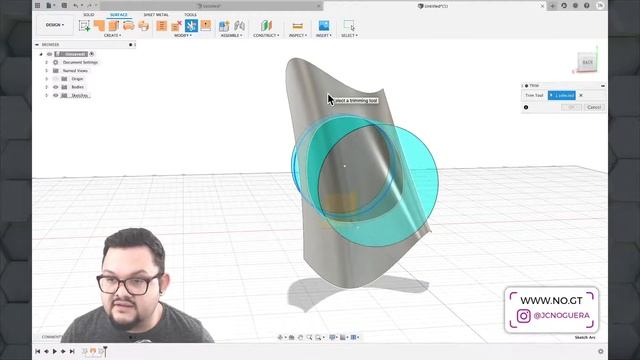Open the File menu icon
This screenshot has height=360, width=640.
coord(49,6)
